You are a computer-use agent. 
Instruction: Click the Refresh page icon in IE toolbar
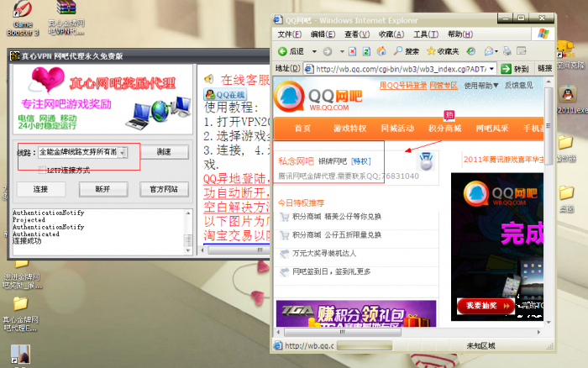tap(366, 51)
